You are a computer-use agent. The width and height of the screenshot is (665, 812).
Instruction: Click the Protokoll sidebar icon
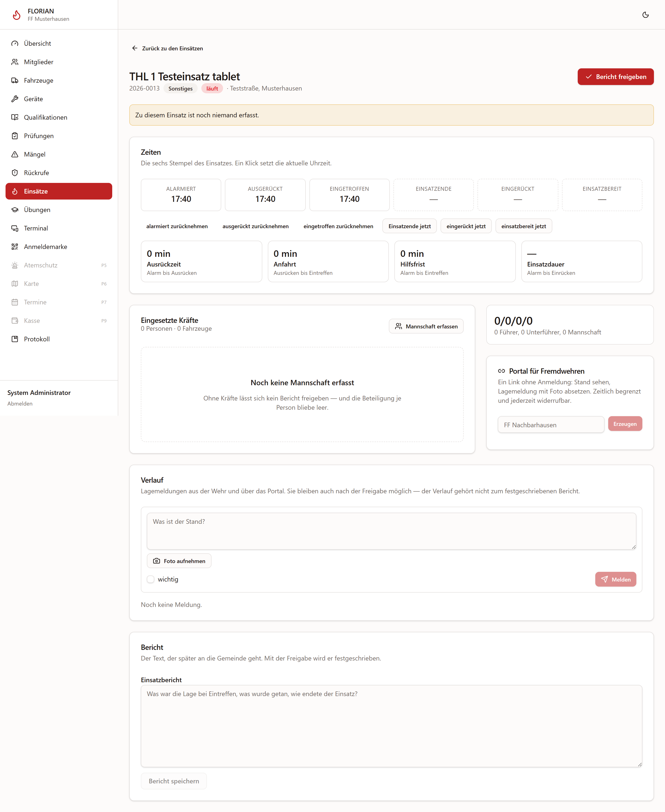point(15,339)
